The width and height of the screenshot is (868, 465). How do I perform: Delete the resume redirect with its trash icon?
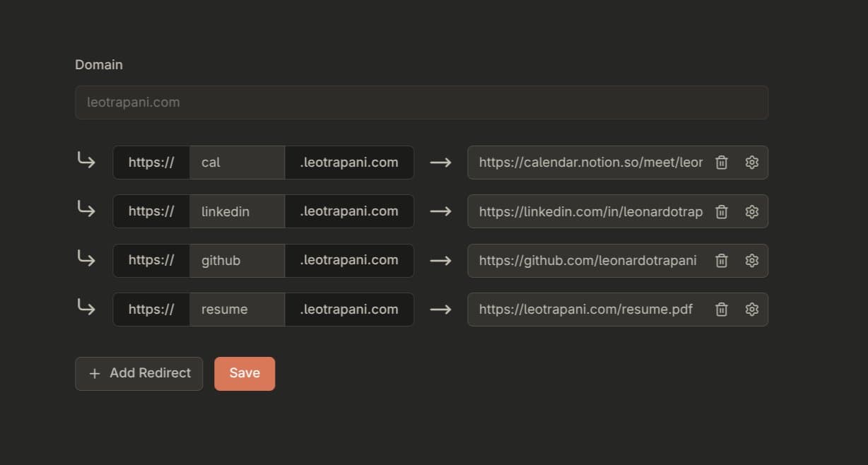(x=721, y=309)
